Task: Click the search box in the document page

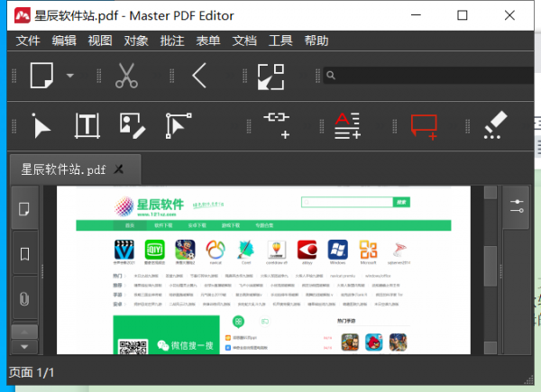Action: [347, 202]
